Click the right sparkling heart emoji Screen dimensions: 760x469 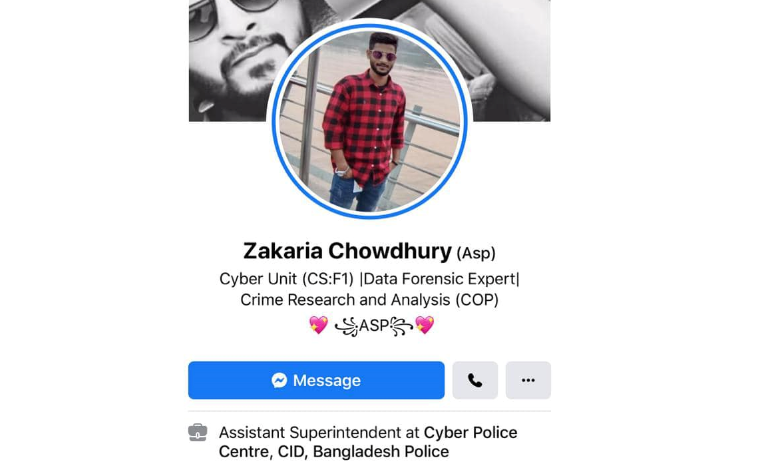click(425, 325)
